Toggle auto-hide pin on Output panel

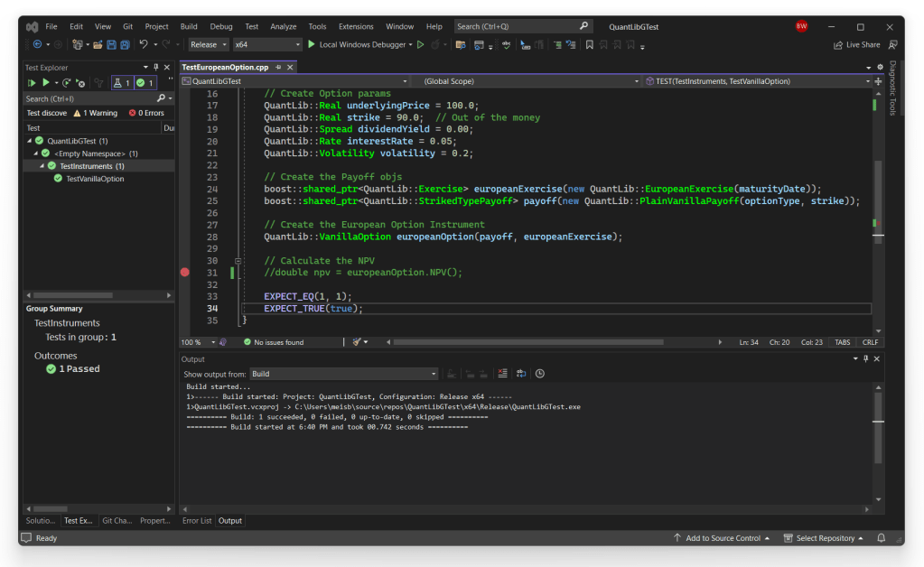click(x=865, y=358)
